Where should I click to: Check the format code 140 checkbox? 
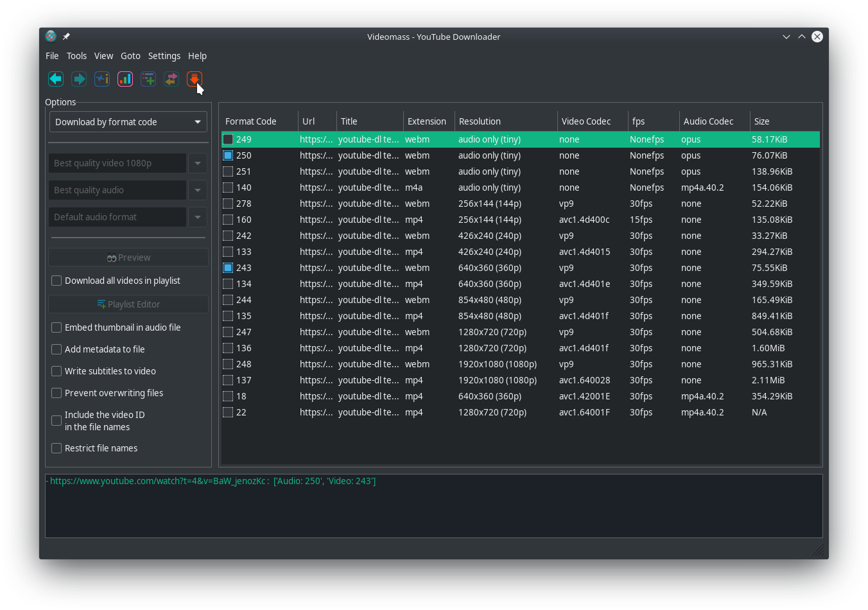point(228,187)
